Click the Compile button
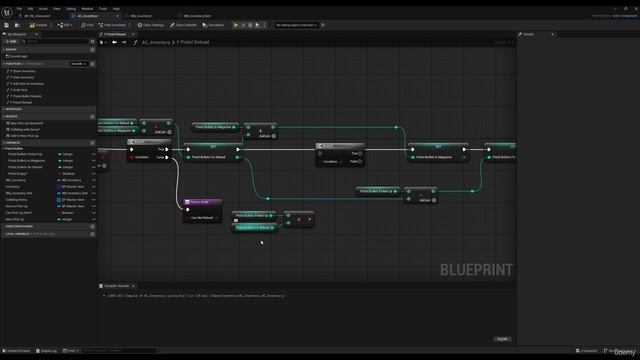Image resolution: width=640 pixels, height=360 pixels. [x=38, y=25]
